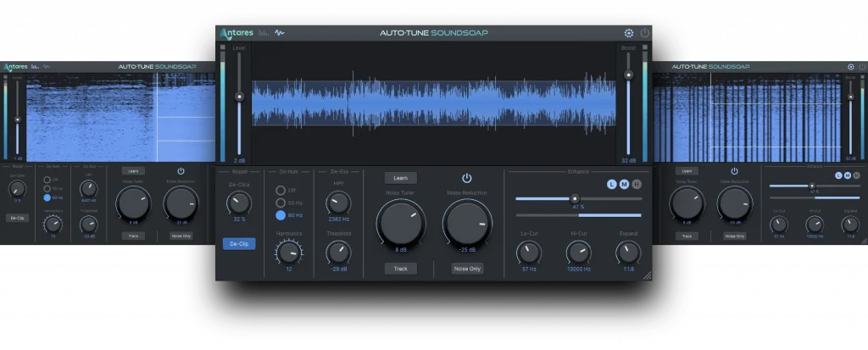Click the Antares logo in center window
The image size is (868, 350).
236,33
